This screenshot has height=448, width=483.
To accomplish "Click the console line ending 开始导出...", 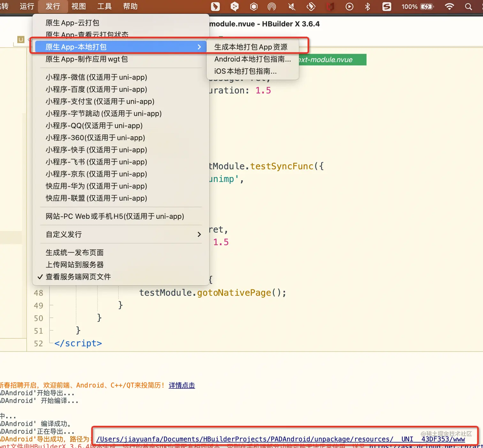I will 37,393.
